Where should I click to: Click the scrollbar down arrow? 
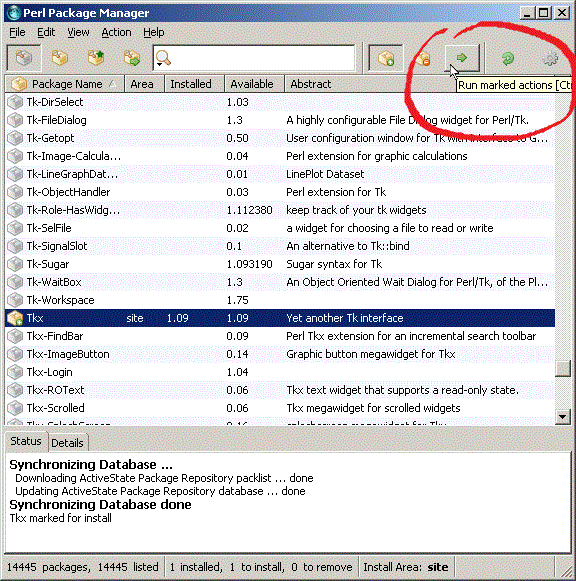point(563,416)
